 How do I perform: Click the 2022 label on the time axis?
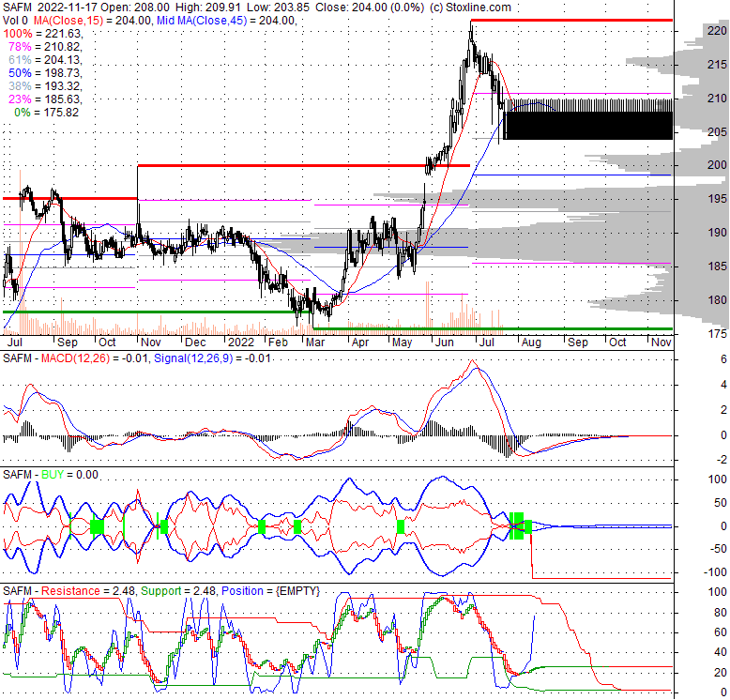(241, 342)
